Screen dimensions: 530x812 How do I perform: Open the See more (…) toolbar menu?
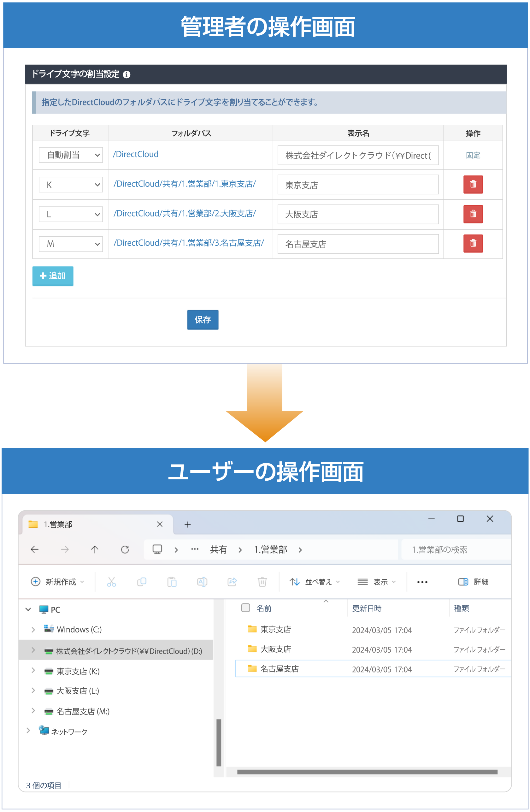[x=422, y=582]
